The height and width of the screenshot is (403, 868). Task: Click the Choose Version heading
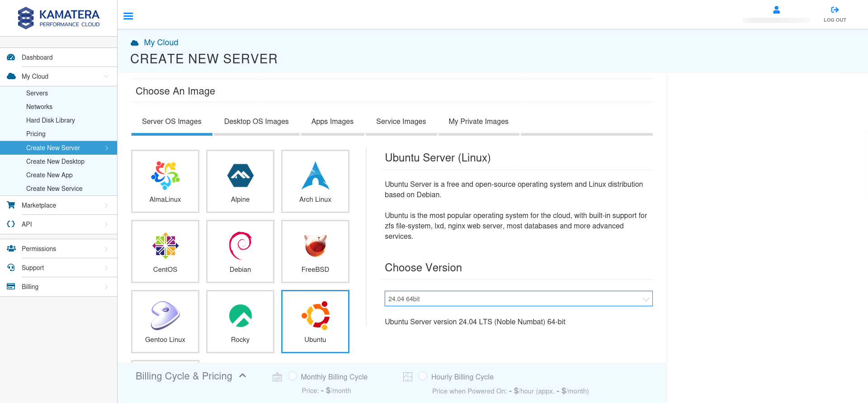click(423, 268)
